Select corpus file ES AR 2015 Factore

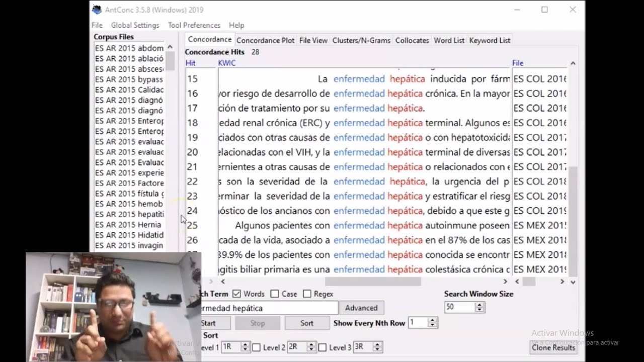point(129,183)
